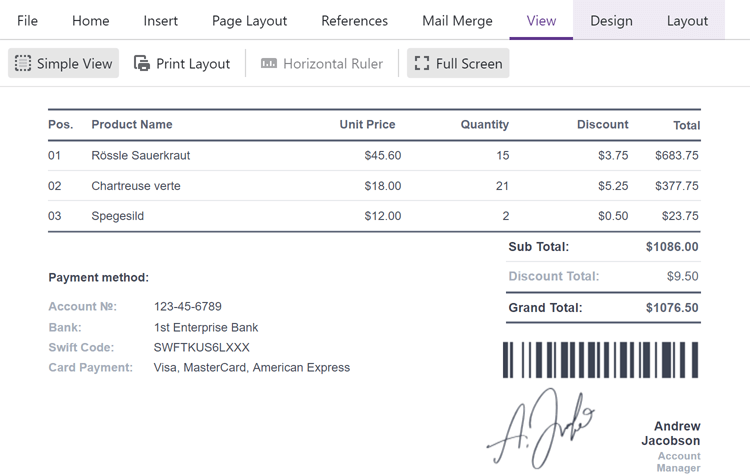Click the Print Layout printer icon

coord(142,63)
